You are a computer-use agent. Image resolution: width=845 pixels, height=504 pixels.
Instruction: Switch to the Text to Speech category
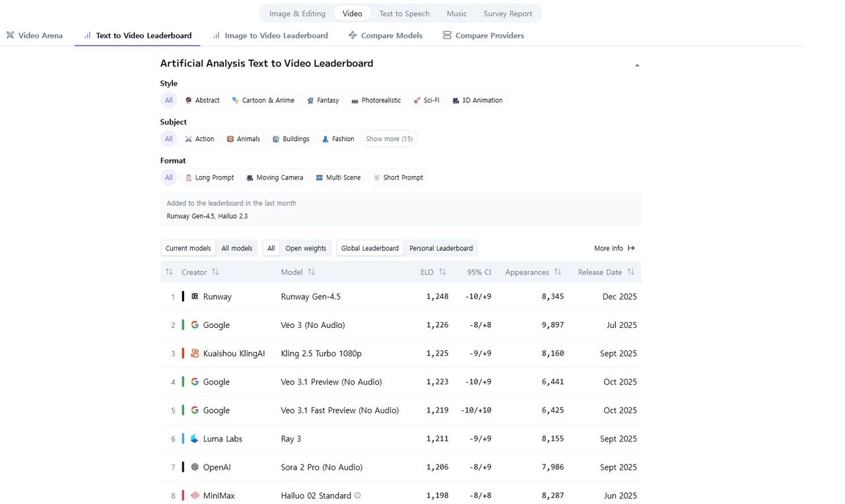click(404, 13)
